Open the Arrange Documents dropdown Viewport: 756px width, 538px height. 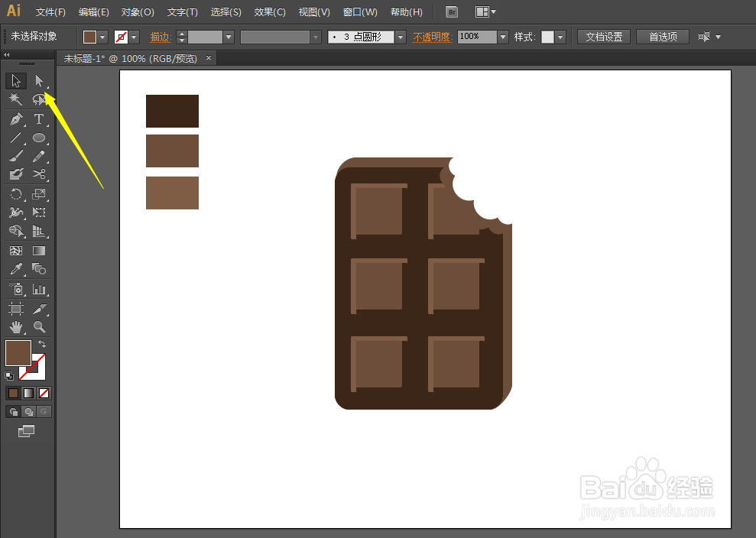pyautogui.click(x=485, y=12)
